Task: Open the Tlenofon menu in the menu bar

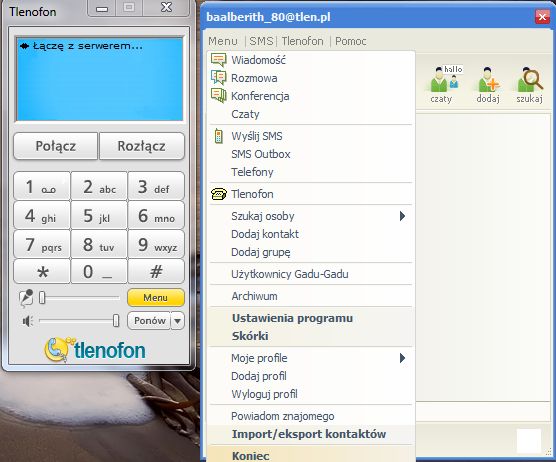Action: click(302, 41)
